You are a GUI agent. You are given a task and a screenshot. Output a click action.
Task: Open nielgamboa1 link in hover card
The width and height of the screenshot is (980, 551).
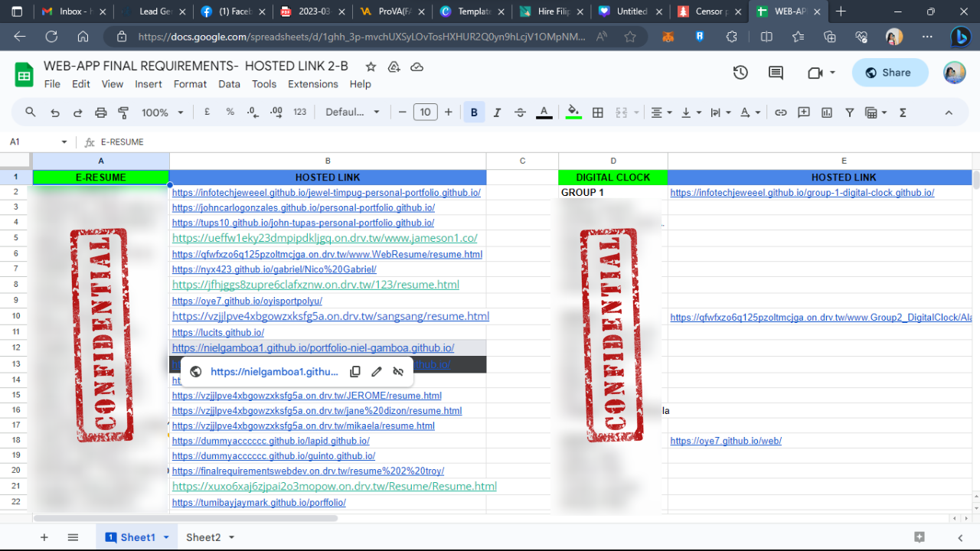[x=274, y=372]
